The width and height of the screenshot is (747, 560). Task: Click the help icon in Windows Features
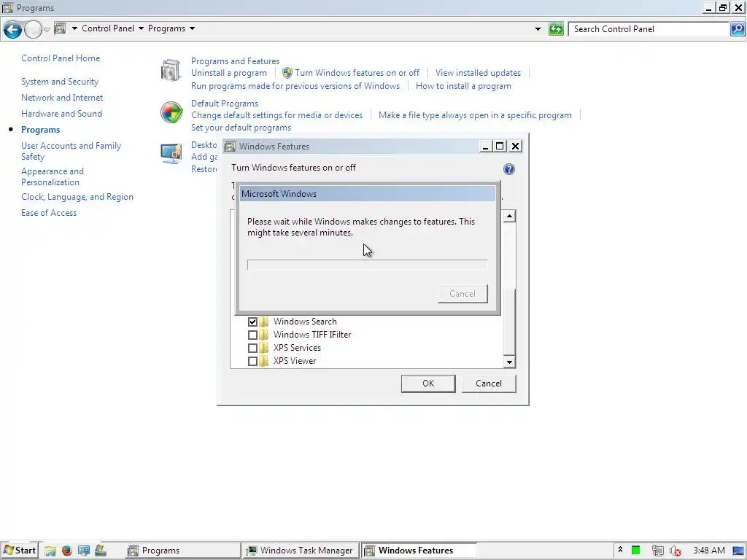click(508, 169)
